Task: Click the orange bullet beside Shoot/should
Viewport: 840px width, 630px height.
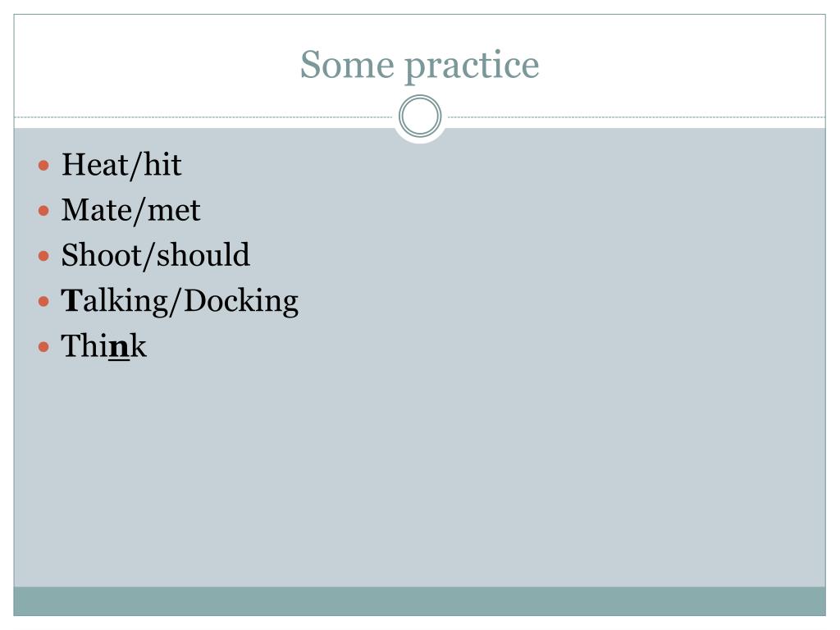Action: click(44, 256)
